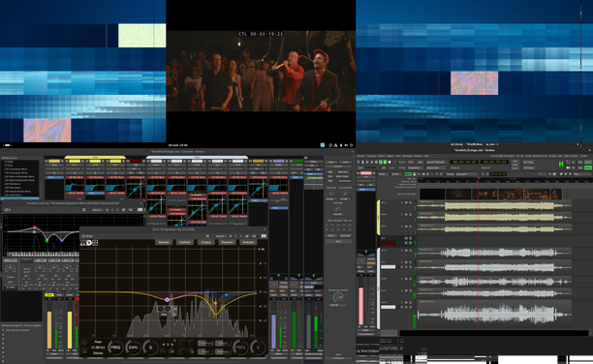Viewport: 593px width, 364px height.
Task: Switch to the Collision tab in ZL Equalizer
Action: coord(185,242)
